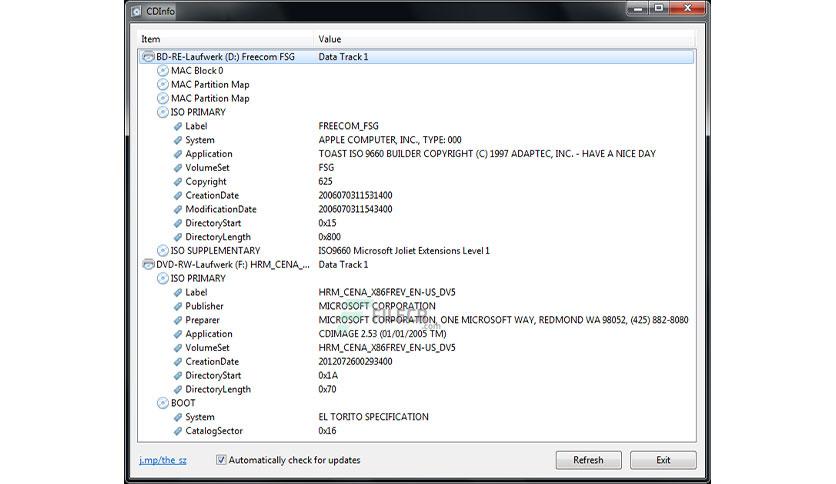Minimize the CDInfo window
836x484 pixels.
point(638,9)
